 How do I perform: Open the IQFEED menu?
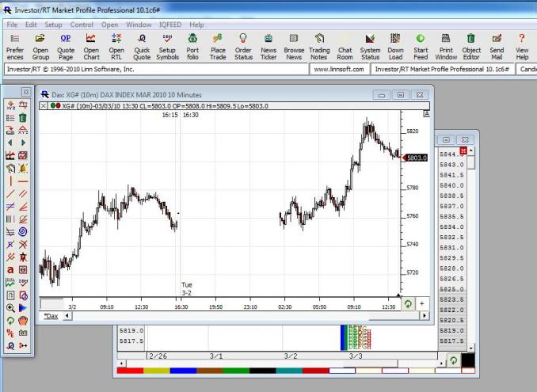[170, 25]
